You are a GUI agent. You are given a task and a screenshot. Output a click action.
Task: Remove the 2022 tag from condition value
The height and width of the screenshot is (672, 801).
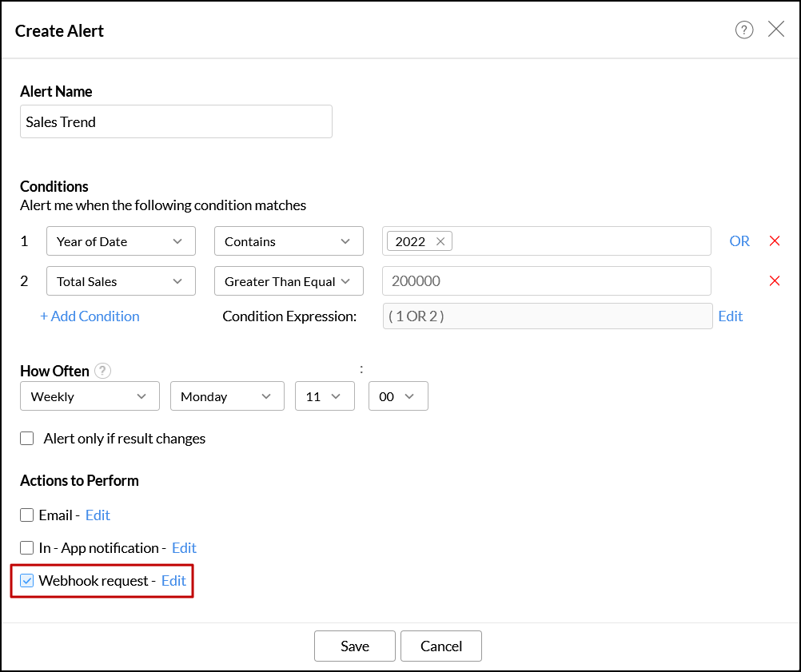(440, 241)
